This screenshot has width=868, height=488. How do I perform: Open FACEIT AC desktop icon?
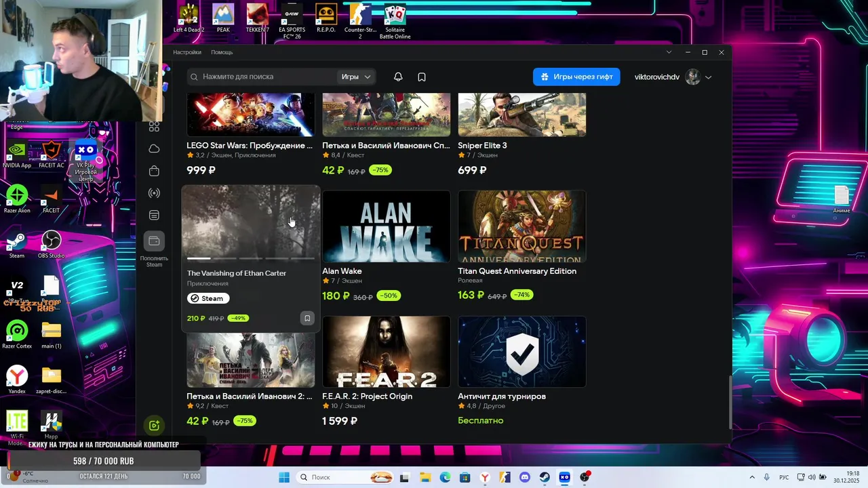[x=52, y=155]
